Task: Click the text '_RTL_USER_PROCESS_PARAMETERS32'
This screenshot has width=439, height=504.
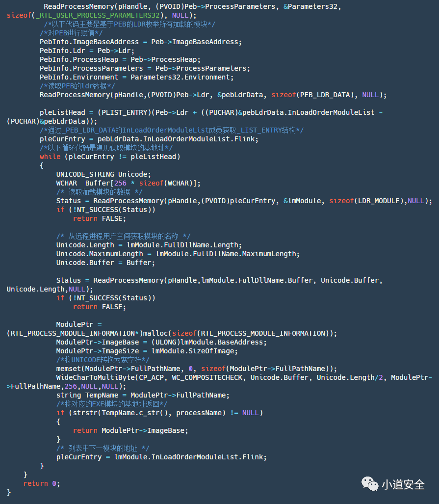Action: coord(98,15)
